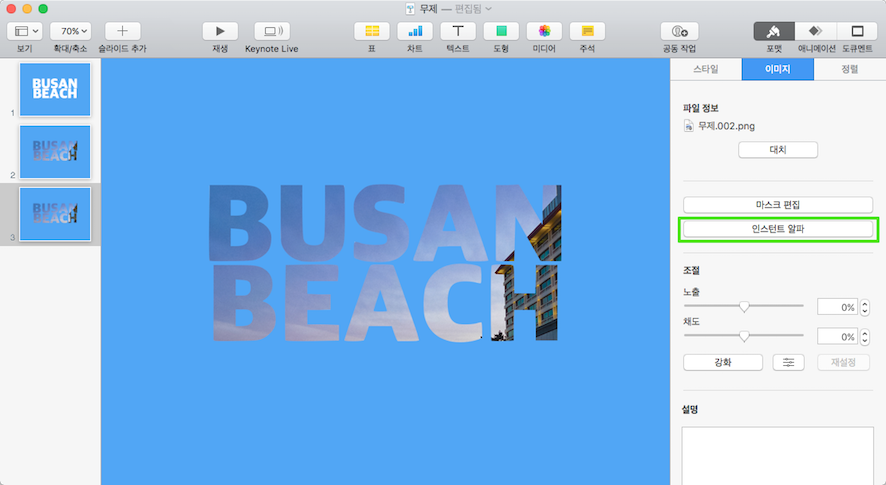The image size is (886, 485).
Task: Add a comment with 주석 icon
Action: (x=587, y=31)
